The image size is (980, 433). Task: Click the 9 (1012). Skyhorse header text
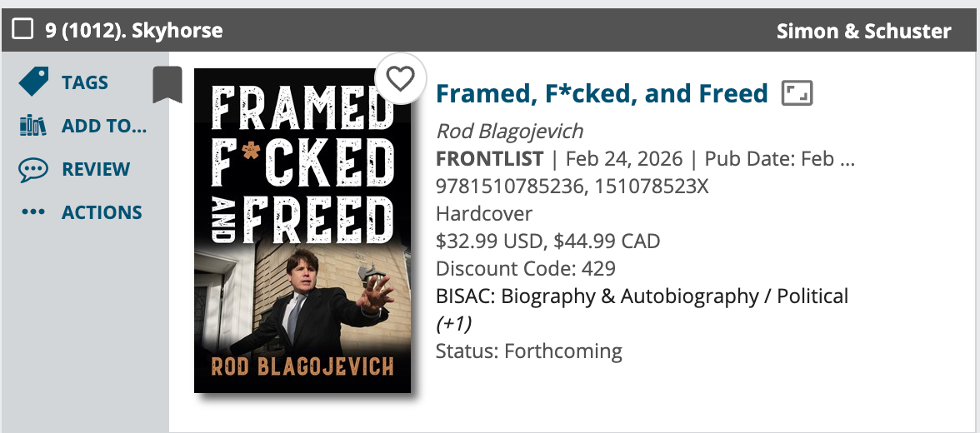pyautogui.click(x=134, y=32)
